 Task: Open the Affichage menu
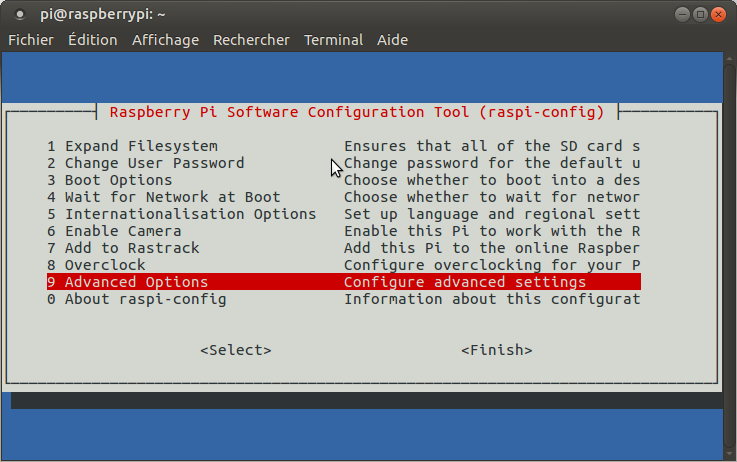[x=165, y=40]
